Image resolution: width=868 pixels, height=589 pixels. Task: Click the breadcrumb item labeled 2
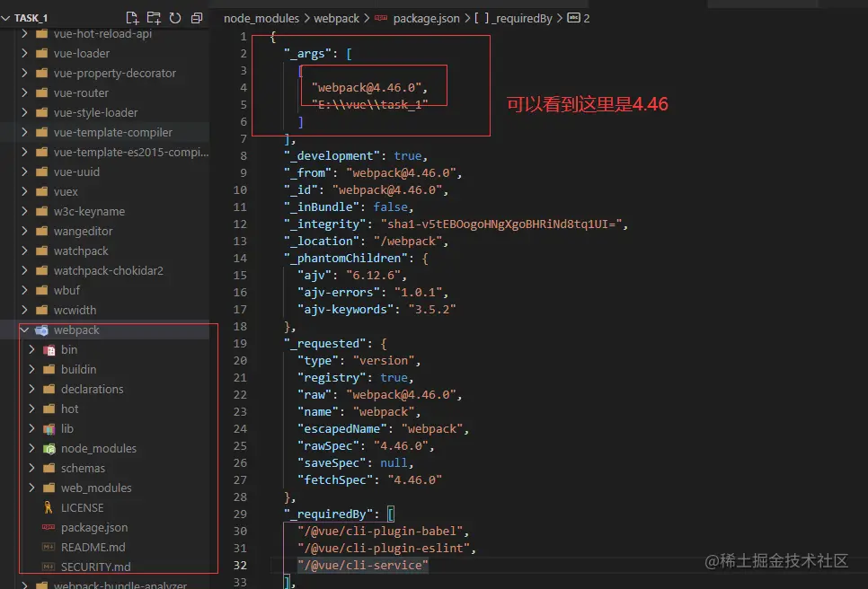pos(586,18)
